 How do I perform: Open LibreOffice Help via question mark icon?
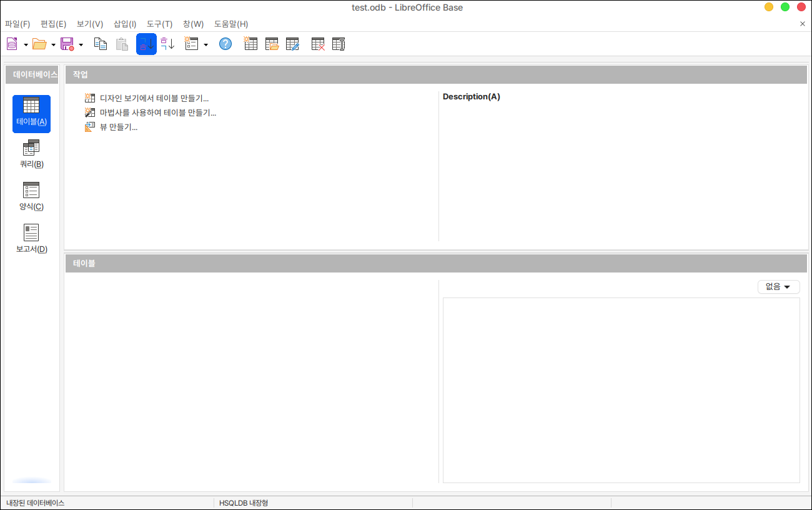225,44
